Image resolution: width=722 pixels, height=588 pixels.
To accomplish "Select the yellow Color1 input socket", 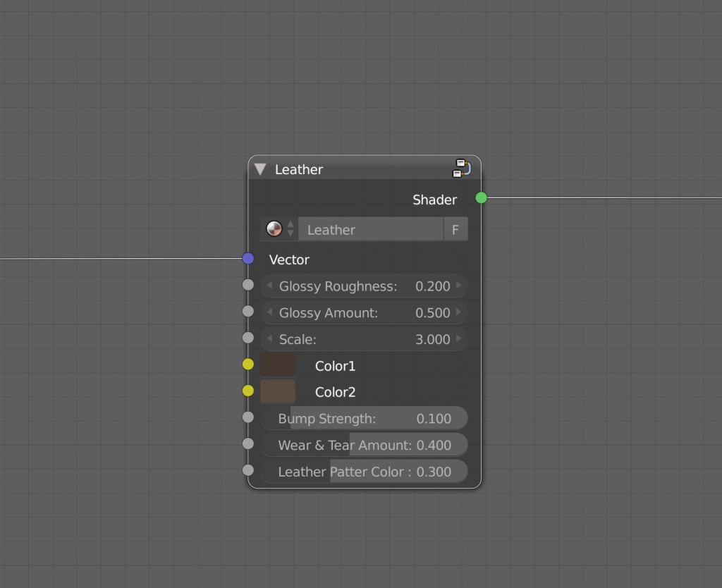I will pos(247,365).
